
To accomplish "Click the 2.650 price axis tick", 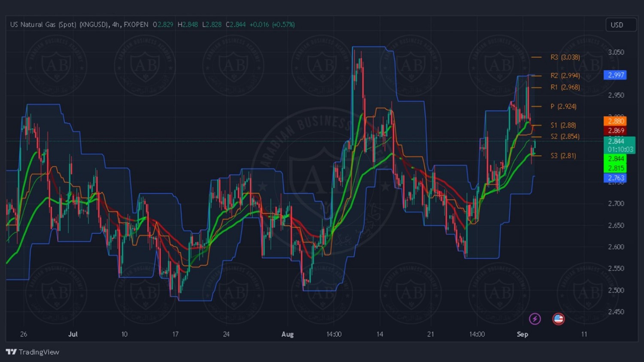I will pyautogui.click(x=616, y=225).
